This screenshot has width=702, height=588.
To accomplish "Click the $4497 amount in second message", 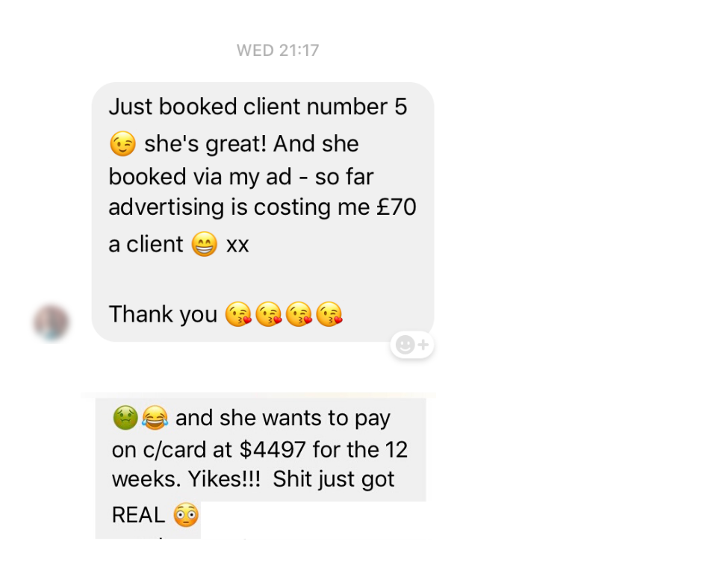I will tap(273, 449).
